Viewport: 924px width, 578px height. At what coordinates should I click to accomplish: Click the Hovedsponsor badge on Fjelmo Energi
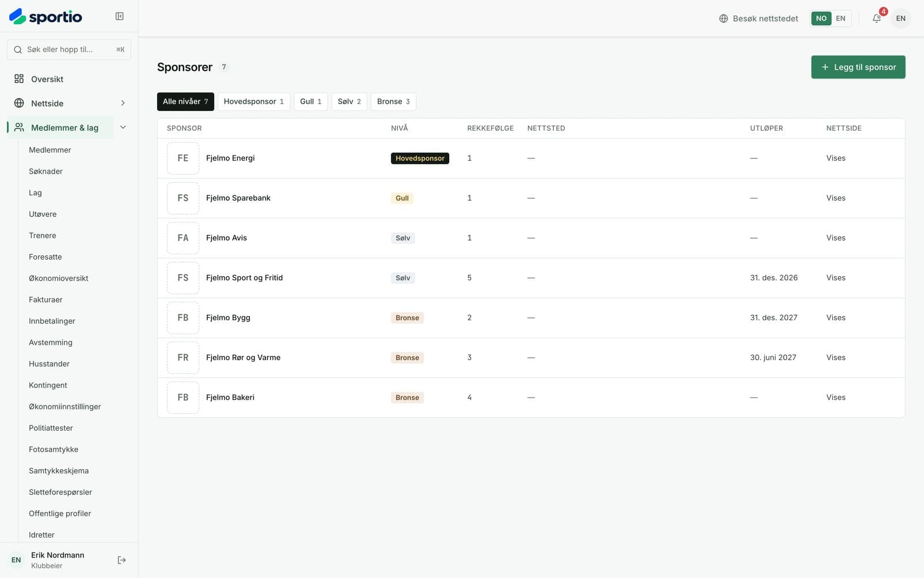pos(420,158)
